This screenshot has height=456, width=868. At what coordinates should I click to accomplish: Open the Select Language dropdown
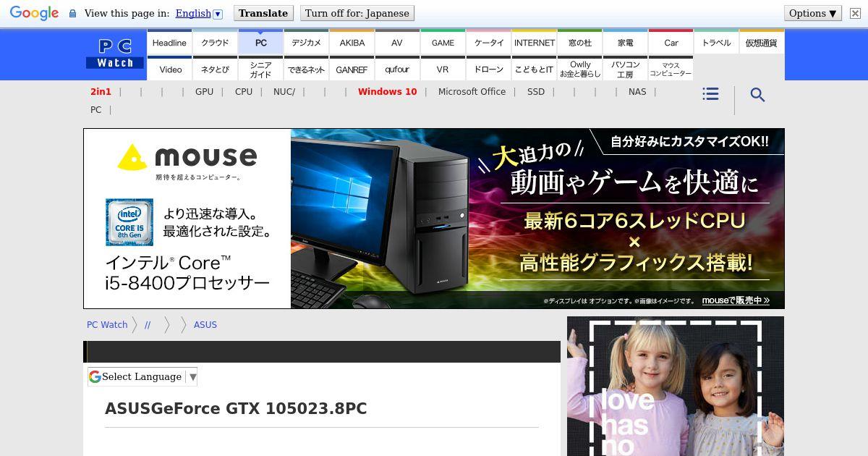(x=142, y=376)
